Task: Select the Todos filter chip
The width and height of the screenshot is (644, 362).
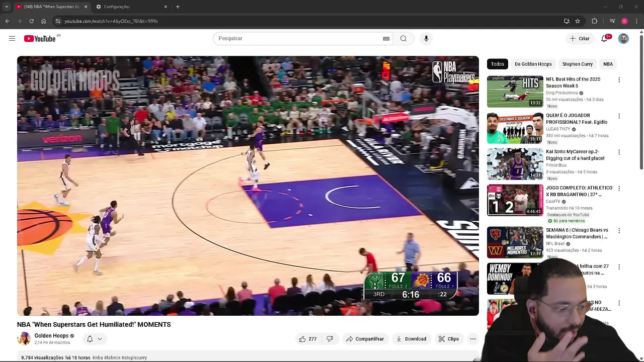Action: click(x=498, y=64)
